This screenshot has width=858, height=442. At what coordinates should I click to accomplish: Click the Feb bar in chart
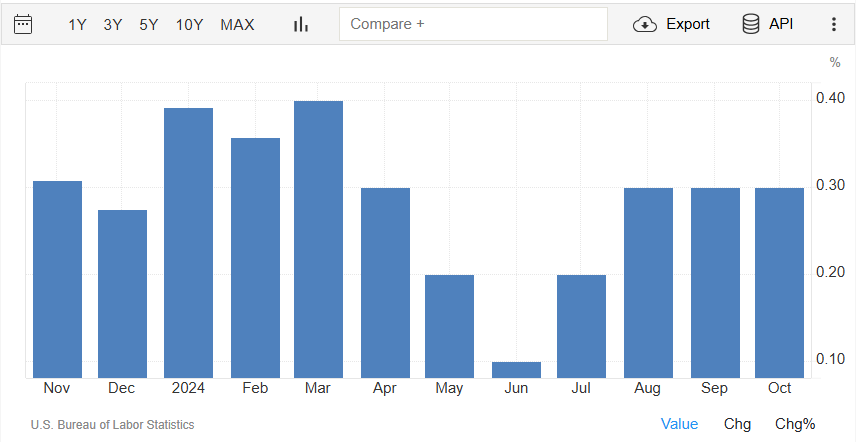point(256,258)
